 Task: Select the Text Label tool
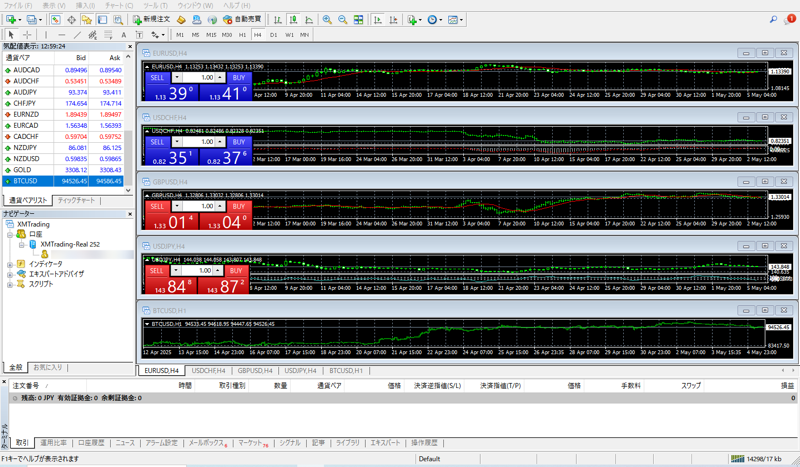(x=139, y=35)
